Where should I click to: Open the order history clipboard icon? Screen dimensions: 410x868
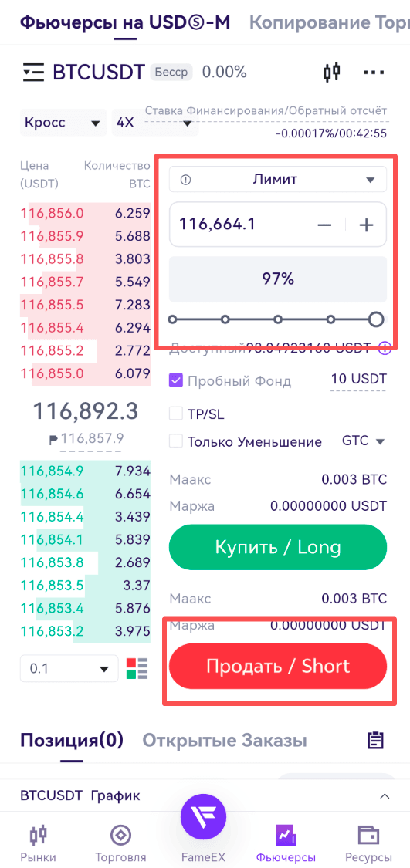(376, 740)
